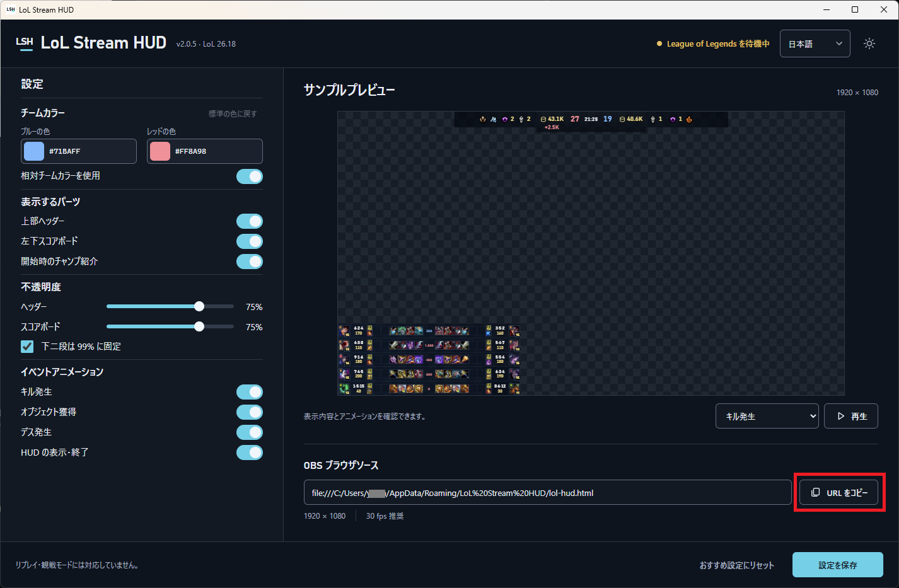Toggle the キル発生 event animation switch
The height and width of the screenshot is (588, 899).
tap(250, 392)
